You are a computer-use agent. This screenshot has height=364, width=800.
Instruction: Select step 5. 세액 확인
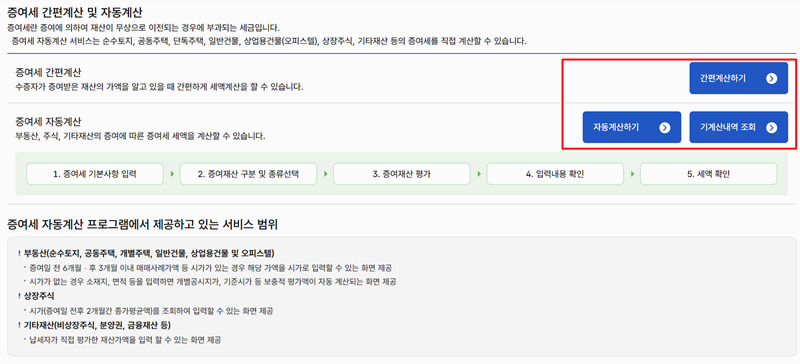[x=709, y=174]
